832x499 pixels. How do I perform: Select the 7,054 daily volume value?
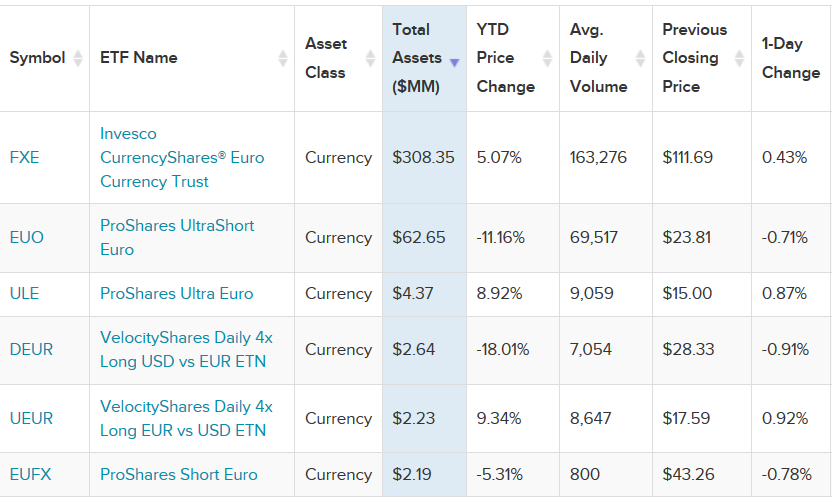tap(591, 349)
